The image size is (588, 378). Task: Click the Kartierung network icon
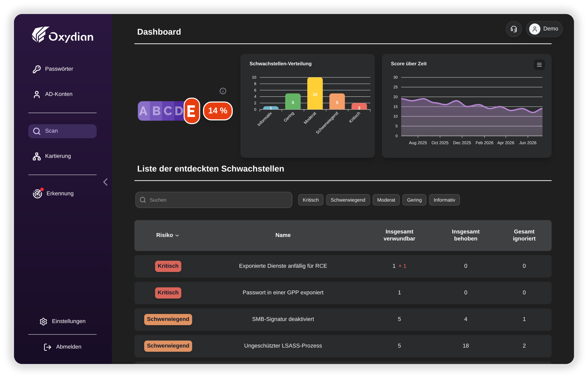[37, 156]
